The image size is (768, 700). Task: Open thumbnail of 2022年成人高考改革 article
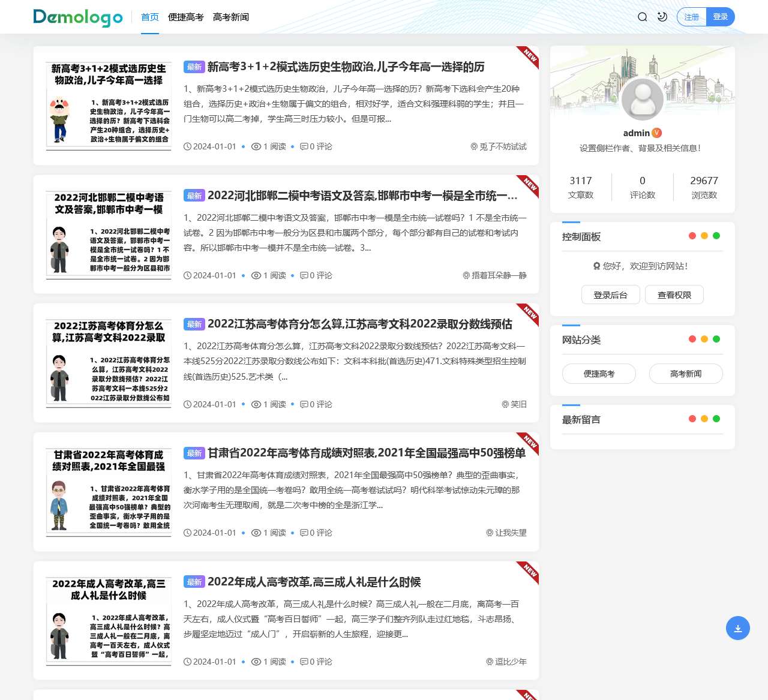point(109,620)
